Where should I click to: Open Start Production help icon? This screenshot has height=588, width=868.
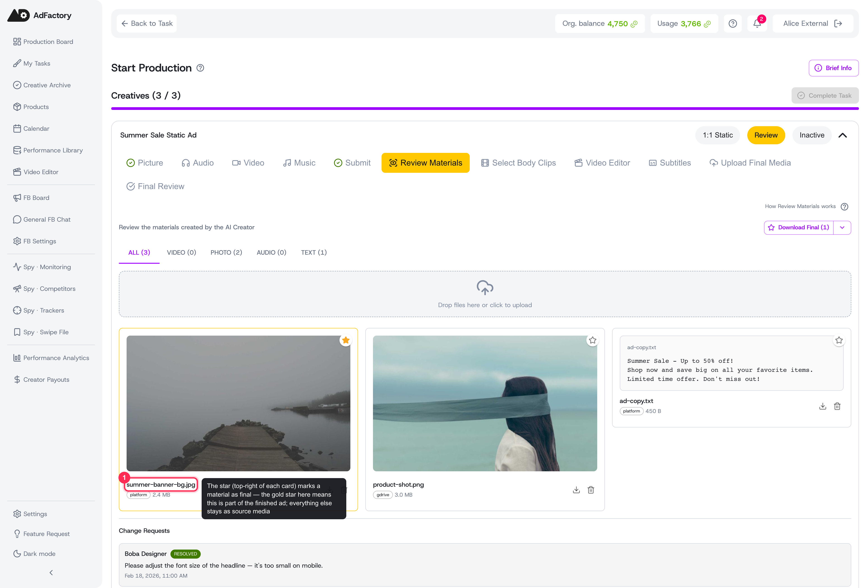200,68
